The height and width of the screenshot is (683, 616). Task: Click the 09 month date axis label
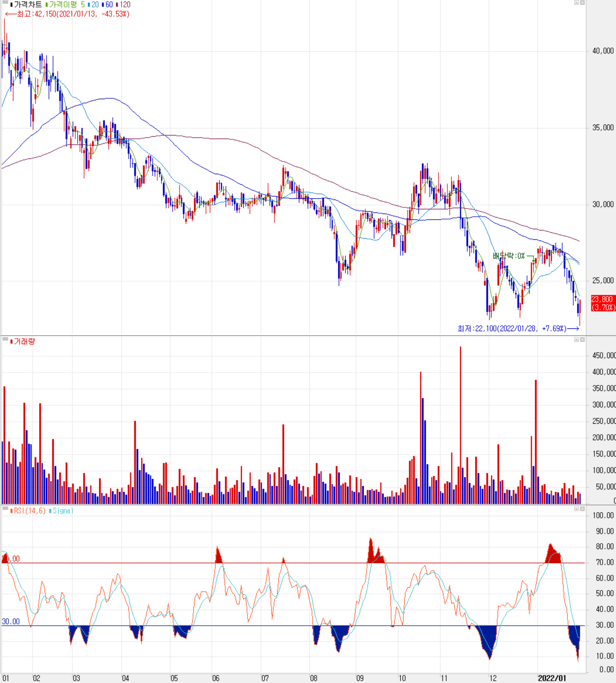360,678
